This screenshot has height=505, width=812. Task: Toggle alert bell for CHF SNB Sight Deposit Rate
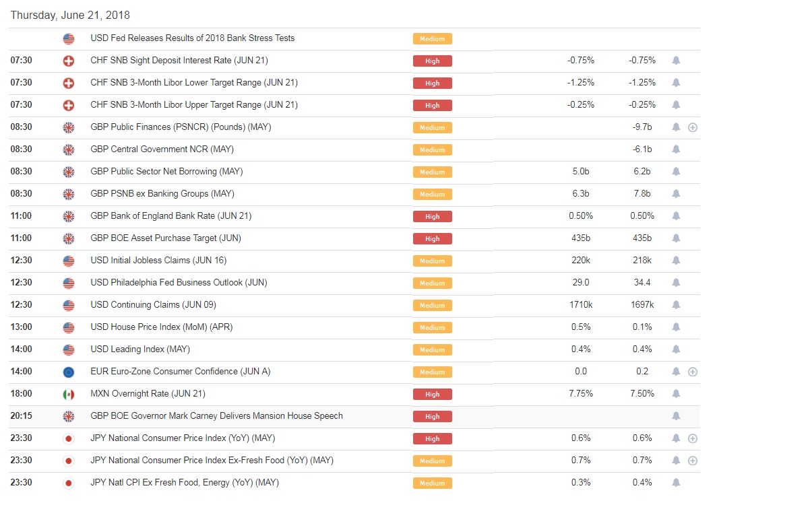pos(676,61)
